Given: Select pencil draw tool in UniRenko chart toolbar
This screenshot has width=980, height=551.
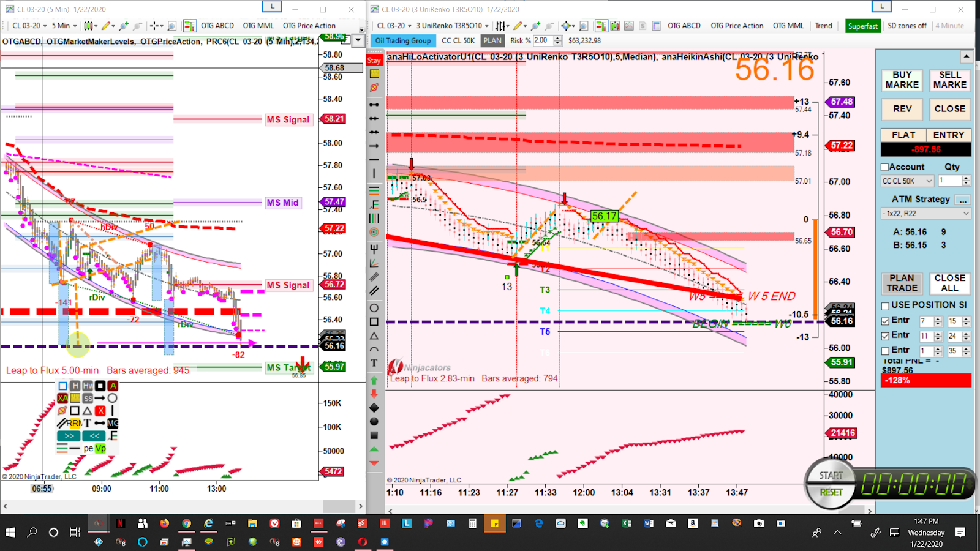Looking at the screenshot, I should (x=519, y=26).
